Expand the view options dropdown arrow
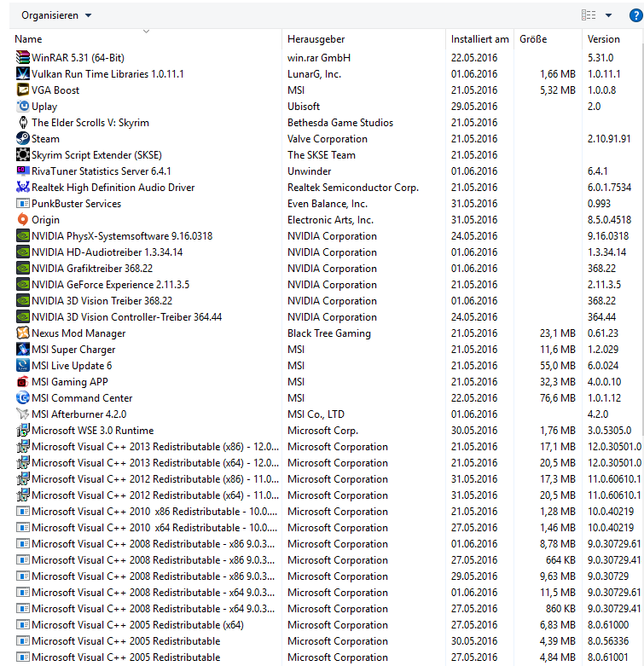The height and width of the screenshot is (666, 644). (608, 15)
